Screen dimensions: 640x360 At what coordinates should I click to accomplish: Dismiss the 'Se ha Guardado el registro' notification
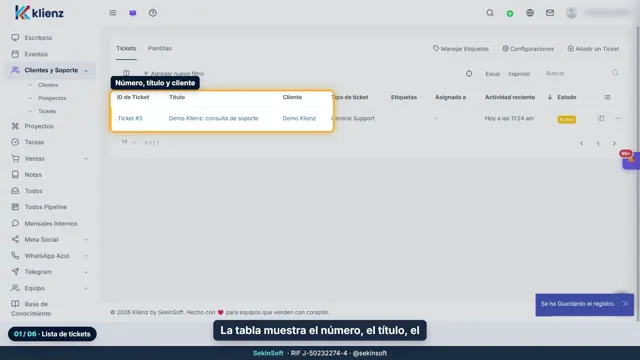[x=625, y=304]
